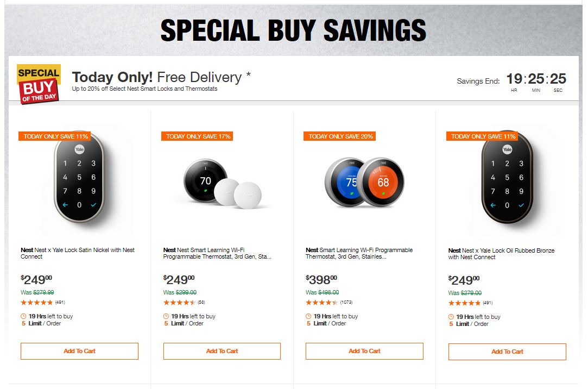Click the clock icon under the Satin Nickel lock

tap(23, 316)
